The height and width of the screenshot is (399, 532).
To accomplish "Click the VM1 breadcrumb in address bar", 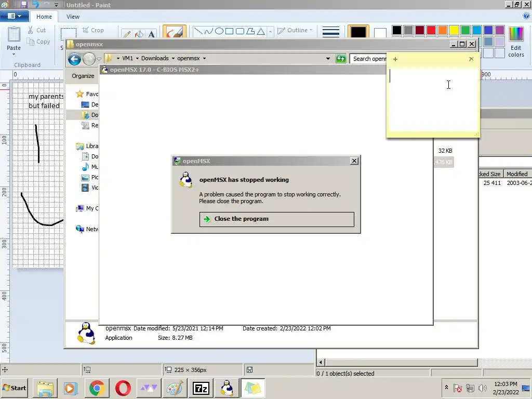I will coord(128,58).
